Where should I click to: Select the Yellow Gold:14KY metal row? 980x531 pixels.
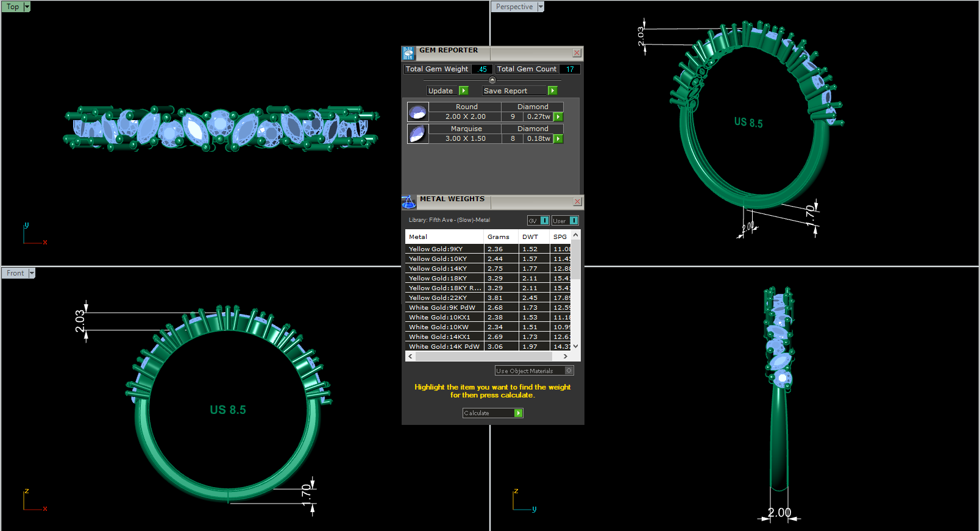444,268
